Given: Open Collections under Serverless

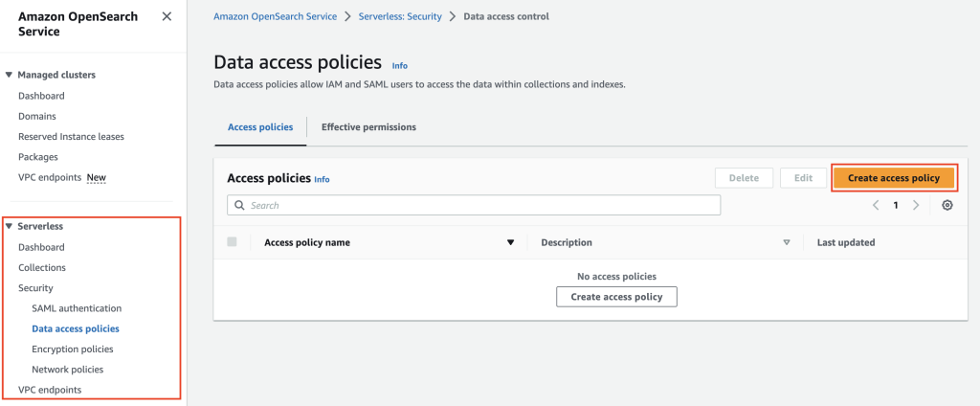Looking at the screenshot, I should pos(42,267).
